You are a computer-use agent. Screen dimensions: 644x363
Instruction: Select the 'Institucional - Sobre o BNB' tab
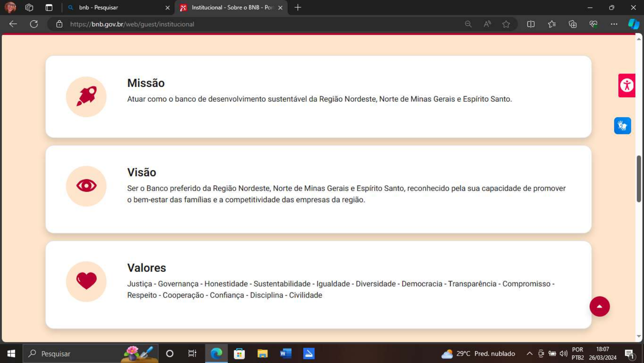click(229, 8)
